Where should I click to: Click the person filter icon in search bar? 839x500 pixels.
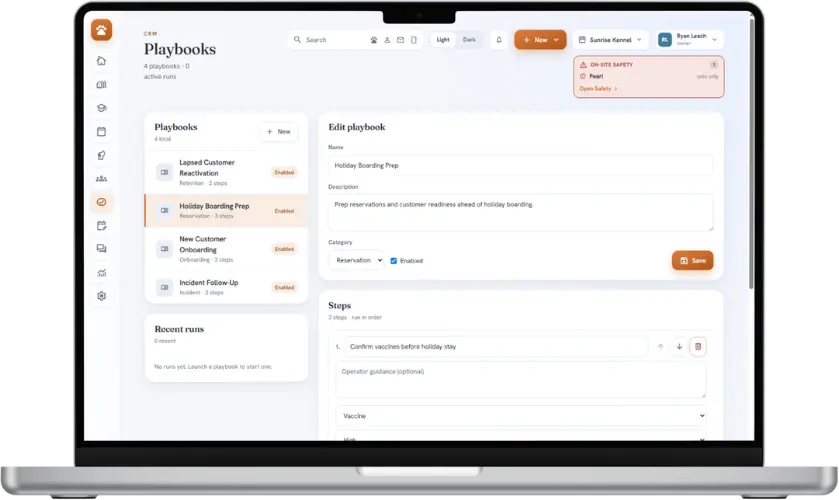click(387, 40)
